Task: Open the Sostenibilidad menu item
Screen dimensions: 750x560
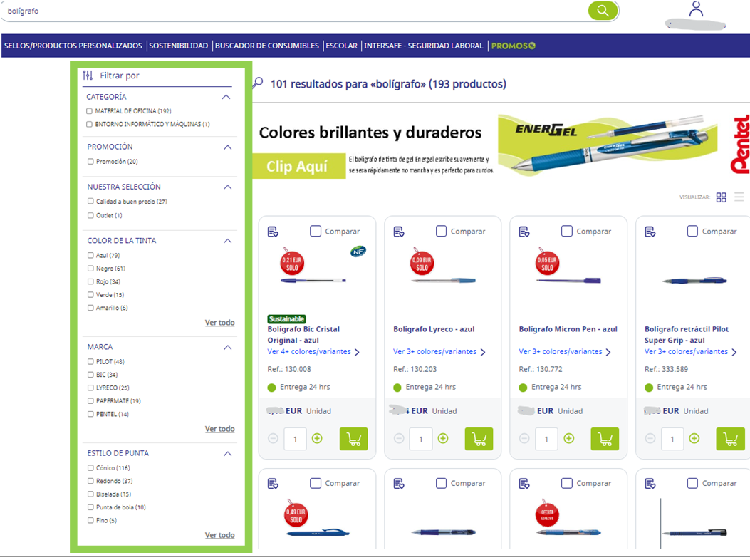Action: coord(178,46)
